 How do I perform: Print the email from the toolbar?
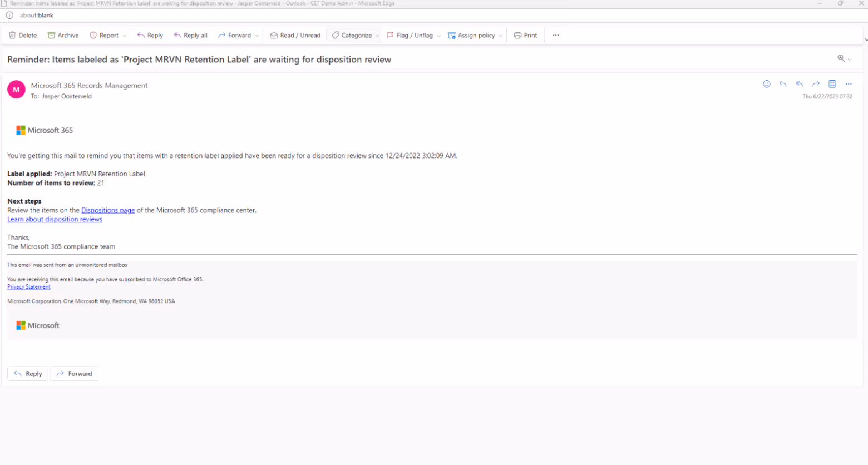(526, 35)
